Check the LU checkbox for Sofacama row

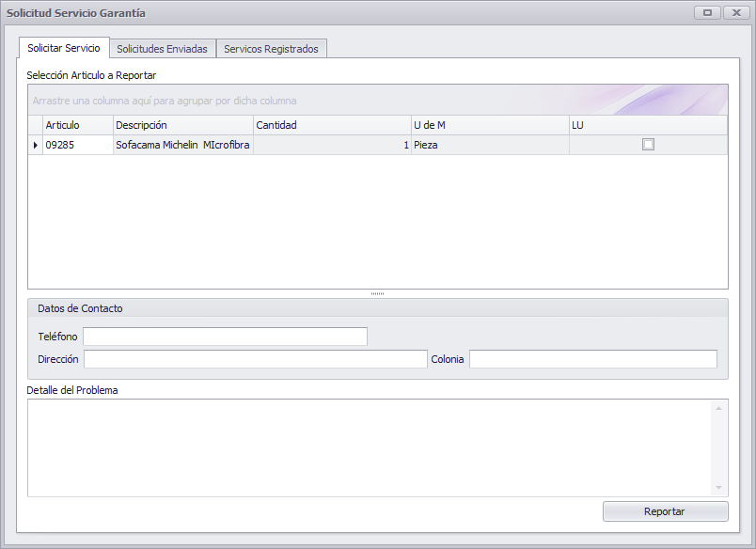click(x=648, y=145)
